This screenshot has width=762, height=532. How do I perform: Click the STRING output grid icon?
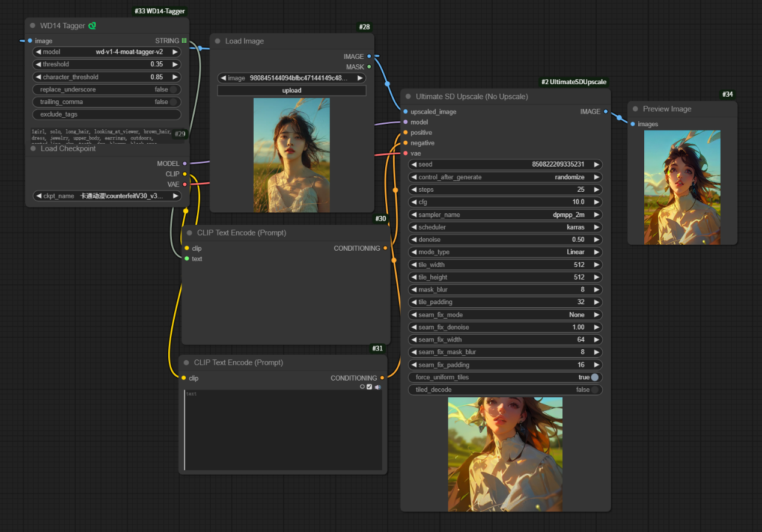pyautogui.click(x=184, y=41)
